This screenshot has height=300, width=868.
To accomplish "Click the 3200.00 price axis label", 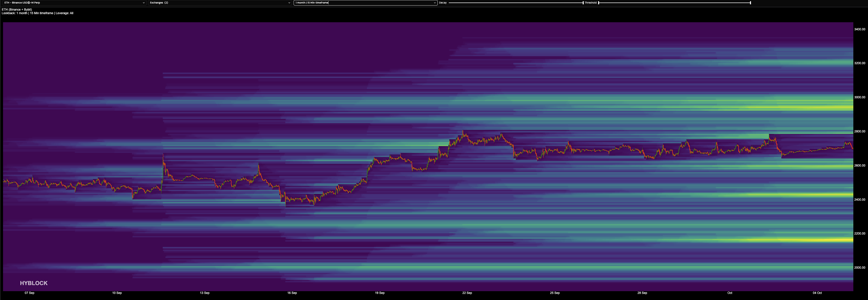I will pyautogui.click(x=860, y=63).
